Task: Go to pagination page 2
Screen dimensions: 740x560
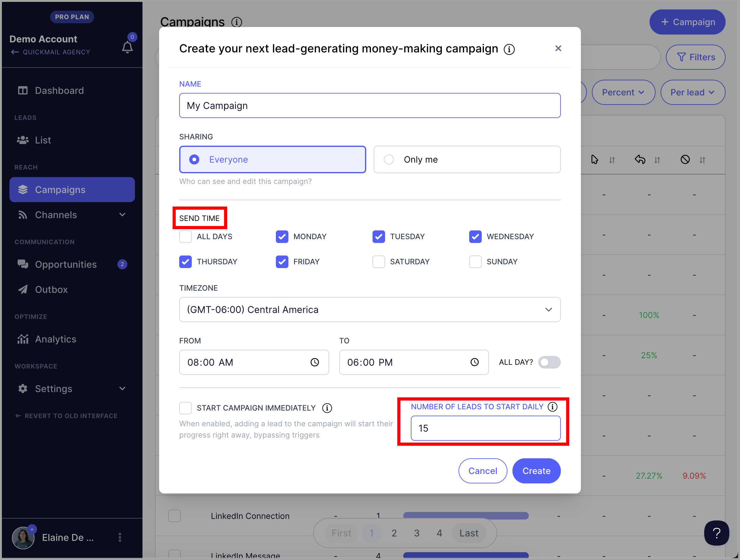Action: 394,533
